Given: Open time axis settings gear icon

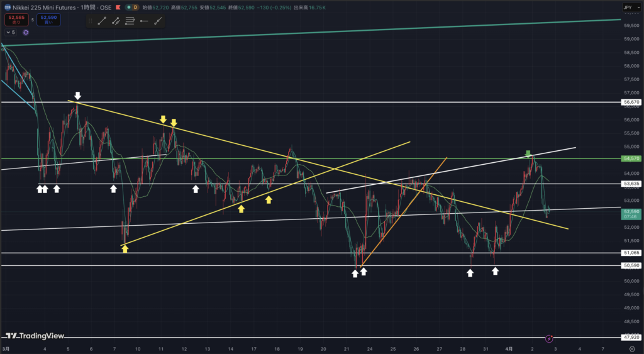Looking at the screenshot, I should point(631,348).
